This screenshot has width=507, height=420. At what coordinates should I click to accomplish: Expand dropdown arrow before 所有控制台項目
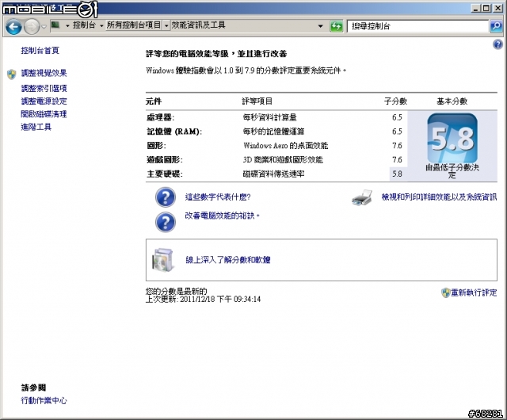pos(101,25)
